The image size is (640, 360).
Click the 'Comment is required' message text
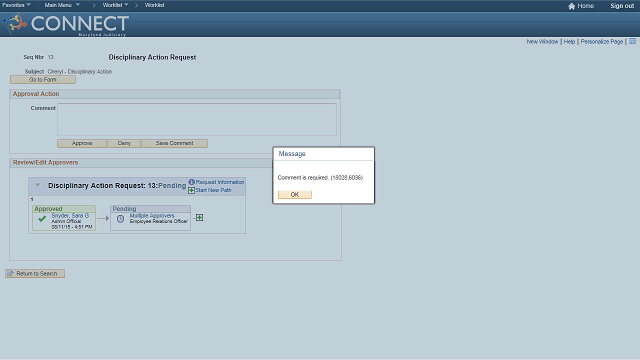pyautogui.click(x=320, y=178)
